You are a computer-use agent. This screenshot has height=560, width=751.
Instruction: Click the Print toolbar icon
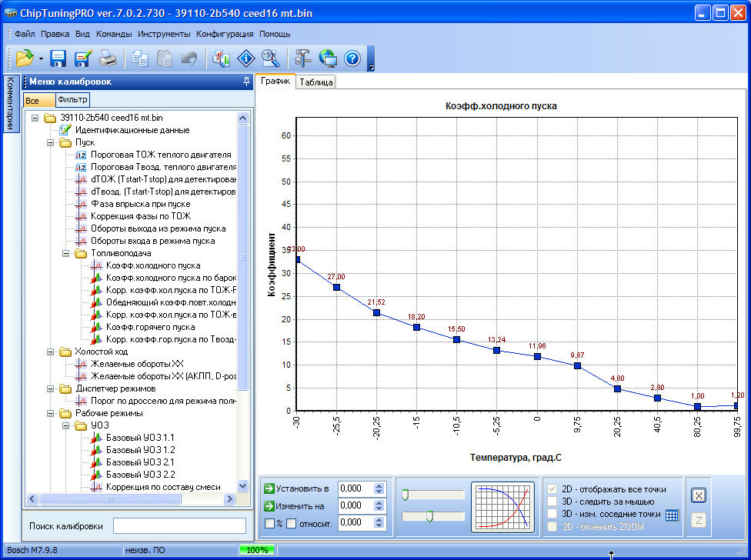108,58
